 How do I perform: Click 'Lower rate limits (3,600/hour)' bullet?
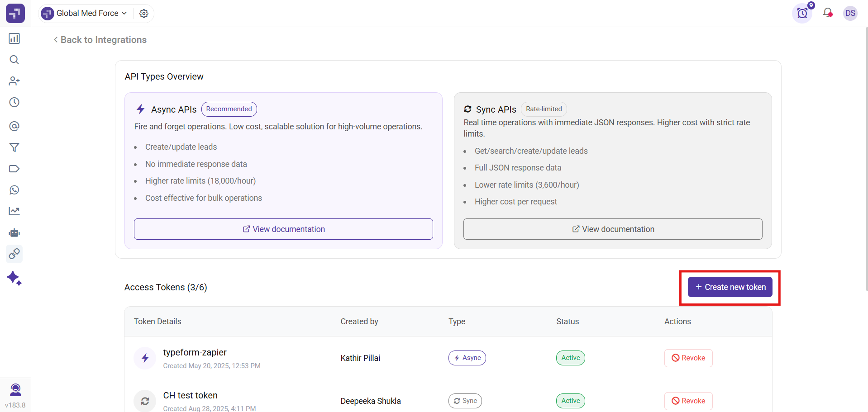point(527,185)
